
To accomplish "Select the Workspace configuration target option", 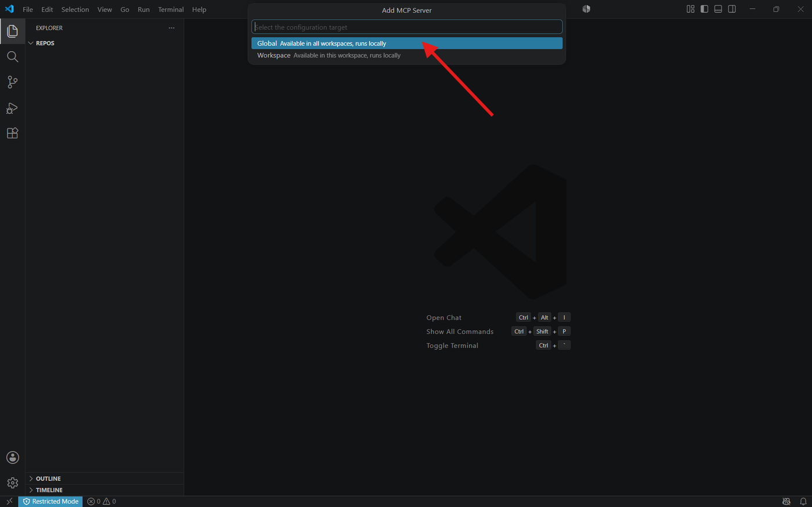I will [x=407, y=55].
